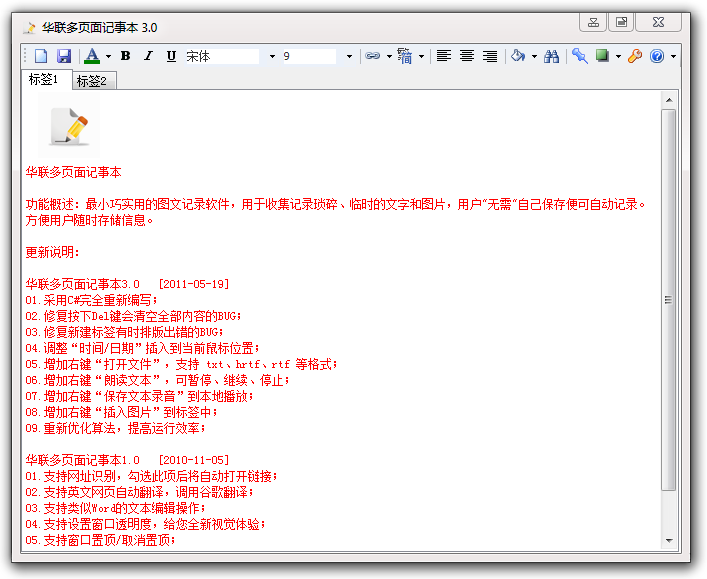Open find with the binoculars icon

pyautogui.click(x=551, y=56)
